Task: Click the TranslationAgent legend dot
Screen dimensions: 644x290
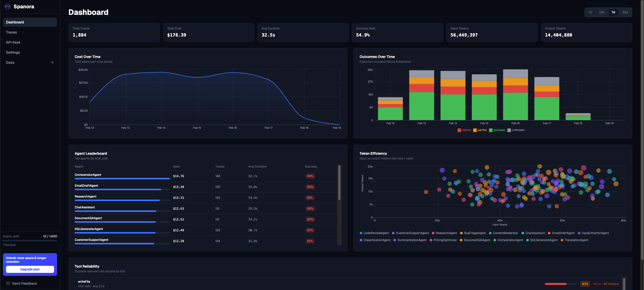Action: click(562, 240)
